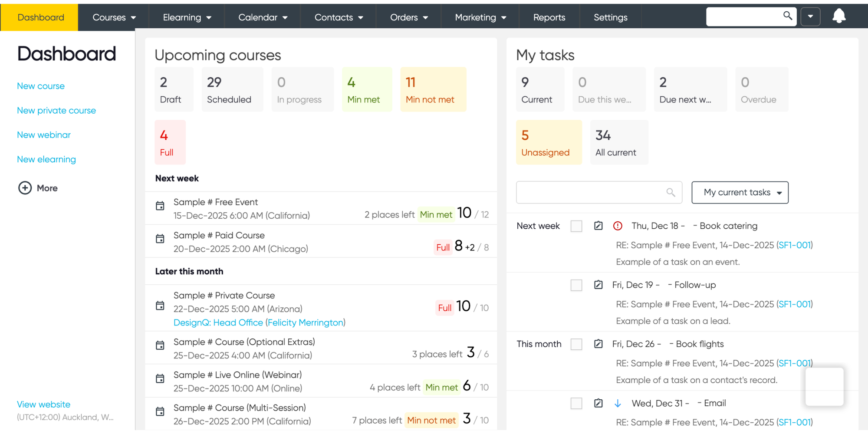Click the calendar icon beside Sample # Paid Course
This screenshot has height=434, width=868.
coord(160,239)
